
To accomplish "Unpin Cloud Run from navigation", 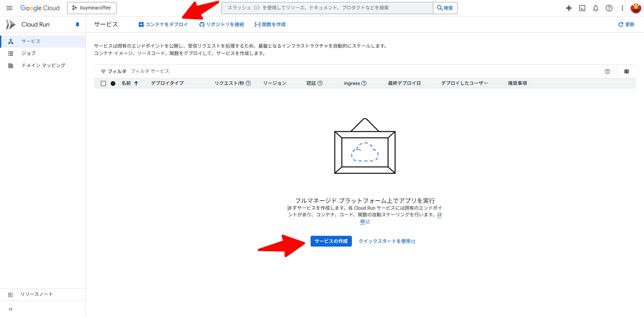I will click(77, 24).
